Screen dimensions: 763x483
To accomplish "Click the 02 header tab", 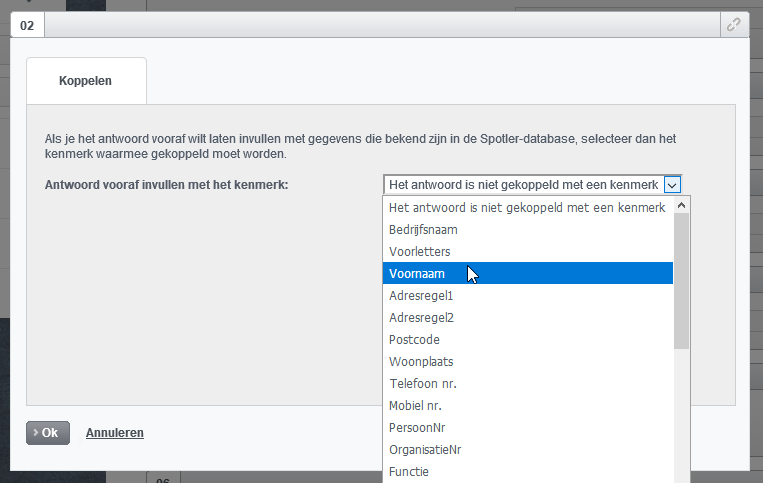I will (x=27, y=25).
